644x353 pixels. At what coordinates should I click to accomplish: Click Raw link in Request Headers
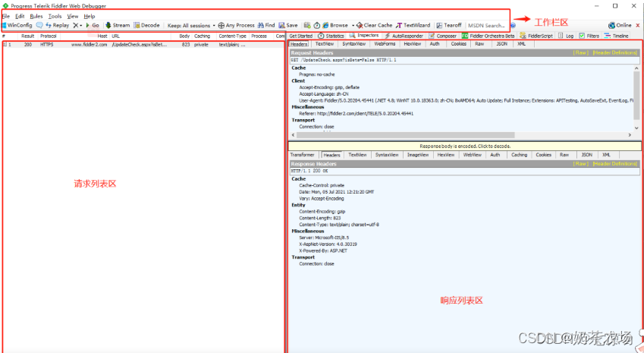pyautogui.click(x=581, y=52)
